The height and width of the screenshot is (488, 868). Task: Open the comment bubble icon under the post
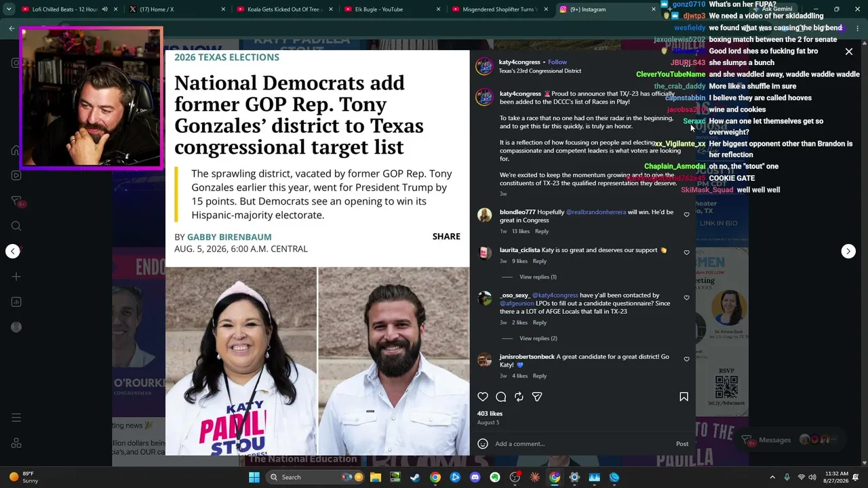[501, 396]
